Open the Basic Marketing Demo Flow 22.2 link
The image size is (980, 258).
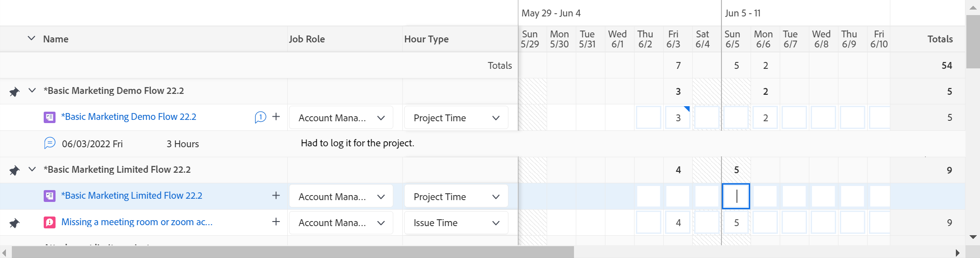[x=129, y=117]
